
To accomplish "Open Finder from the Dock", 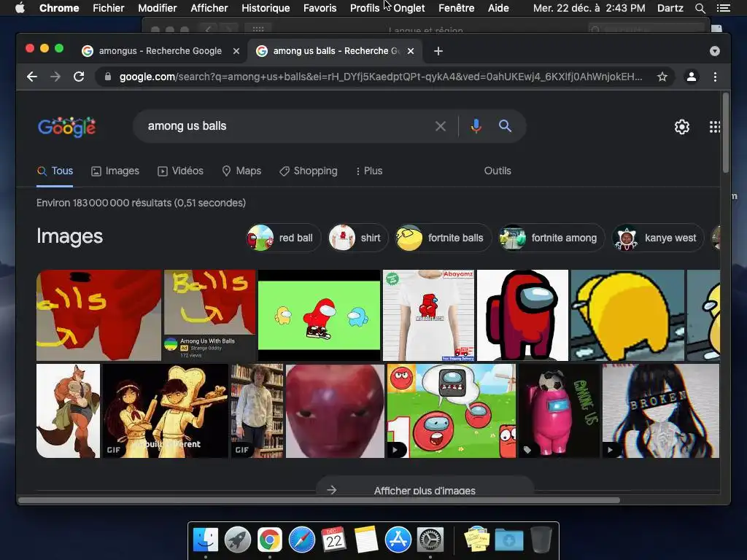I will coord(206,540).
